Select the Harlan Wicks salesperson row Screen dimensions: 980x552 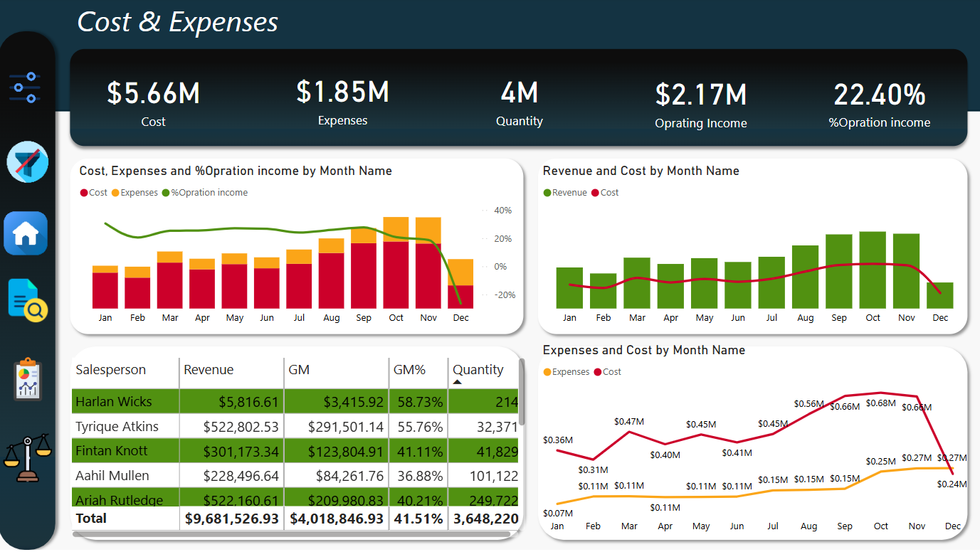[114, 402]
